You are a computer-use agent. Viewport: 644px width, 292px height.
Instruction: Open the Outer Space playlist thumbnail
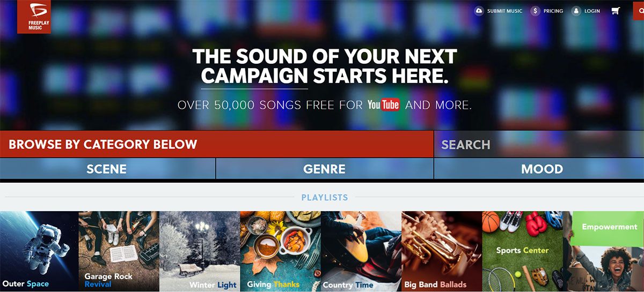coord(39,251)
